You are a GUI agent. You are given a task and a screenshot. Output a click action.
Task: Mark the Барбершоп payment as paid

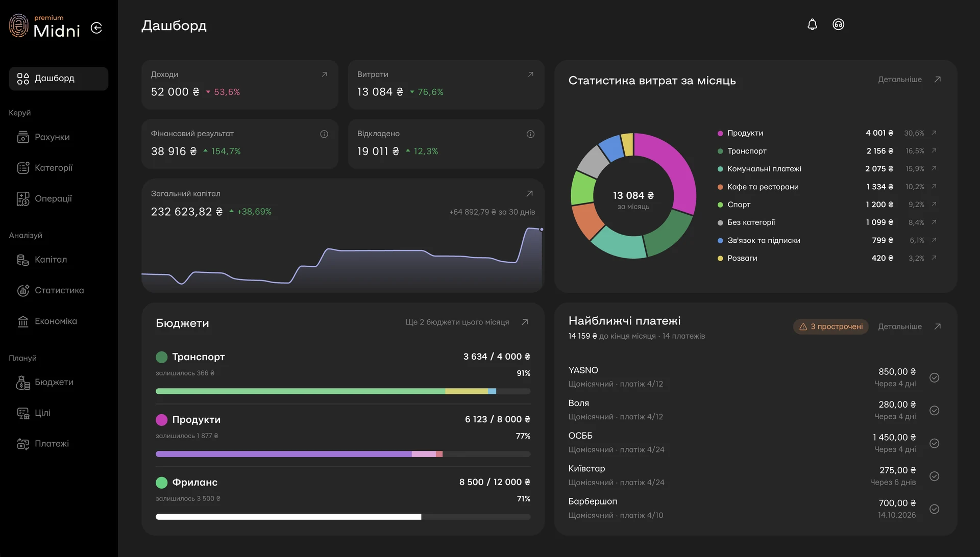pos(934,509)
